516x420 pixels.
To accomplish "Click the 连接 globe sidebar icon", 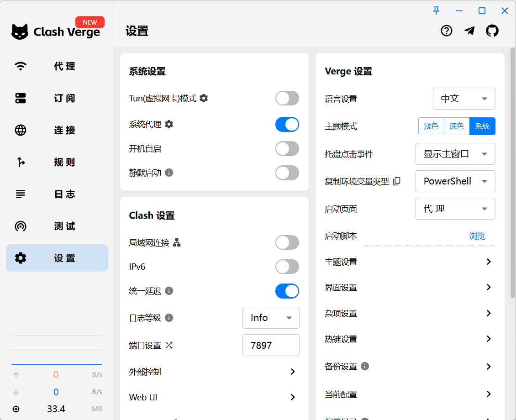I will (x=21, y=130).
